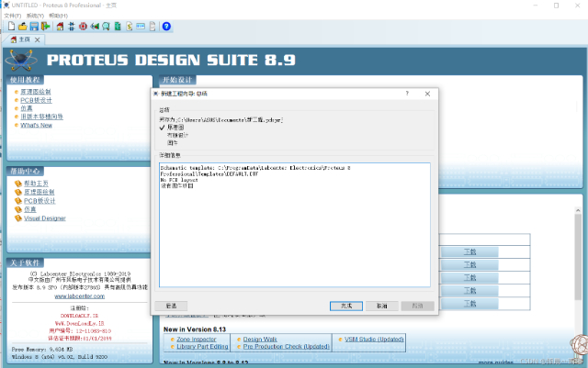Screen dimensions: 588x368
Task: Close the 主页 tab with its X
Action: click(37, 39)
